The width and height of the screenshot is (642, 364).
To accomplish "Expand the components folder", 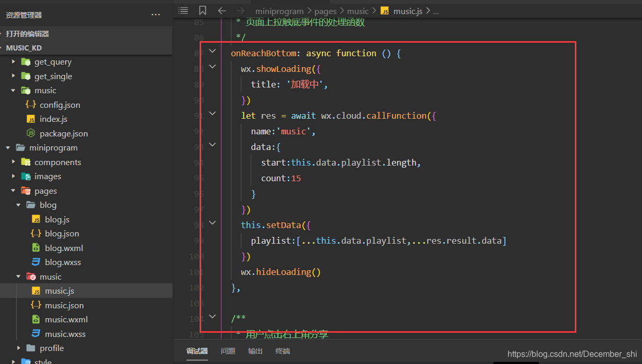I will (14, 162).
